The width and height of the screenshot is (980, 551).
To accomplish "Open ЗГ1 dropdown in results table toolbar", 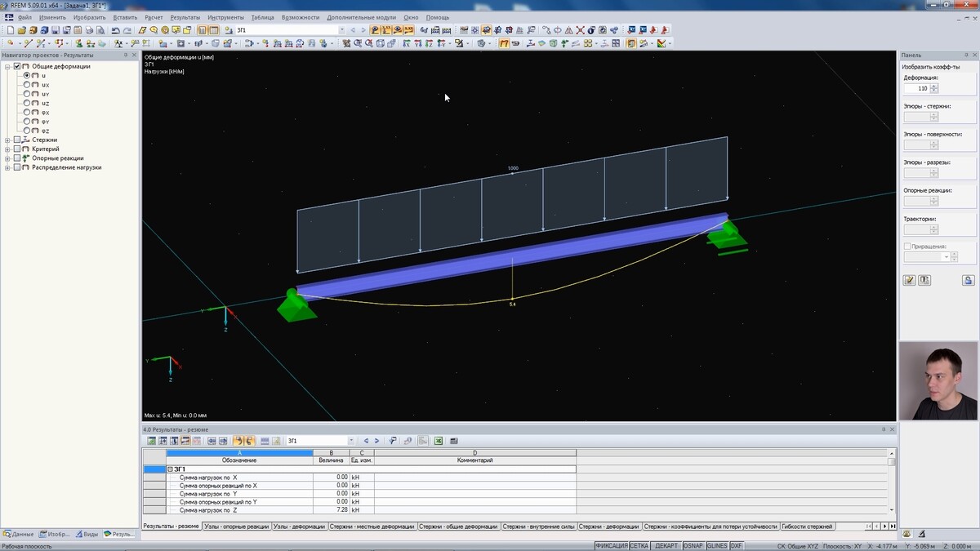I will 351,441.
